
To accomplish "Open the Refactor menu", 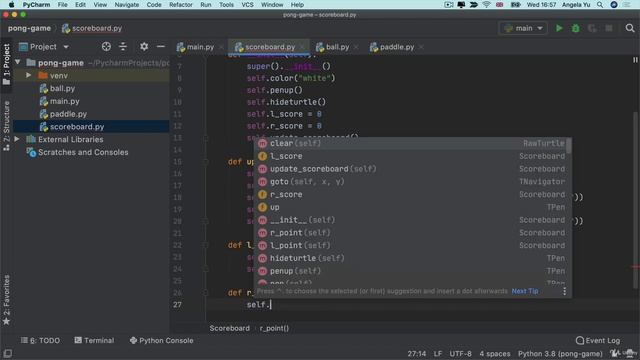I will (180, 5).
